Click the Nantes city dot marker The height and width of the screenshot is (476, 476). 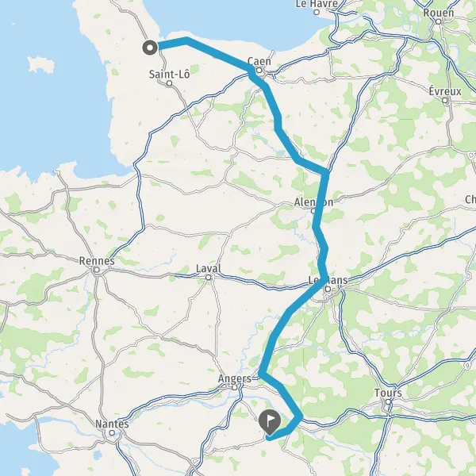tap(112, 432)
